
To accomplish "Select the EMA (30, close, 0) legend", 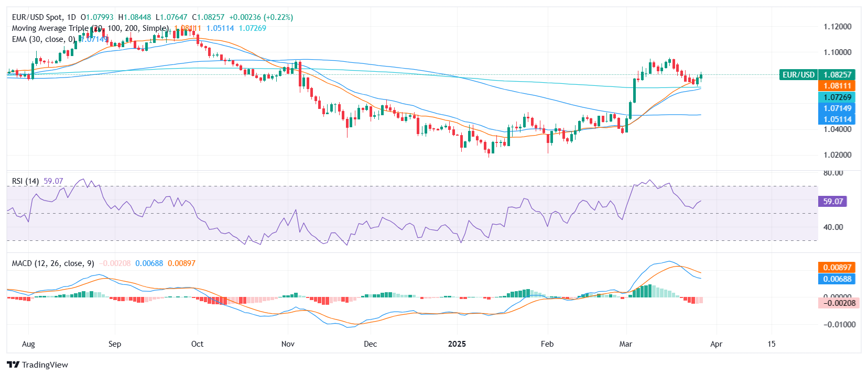I will click(x=44, y=39).
